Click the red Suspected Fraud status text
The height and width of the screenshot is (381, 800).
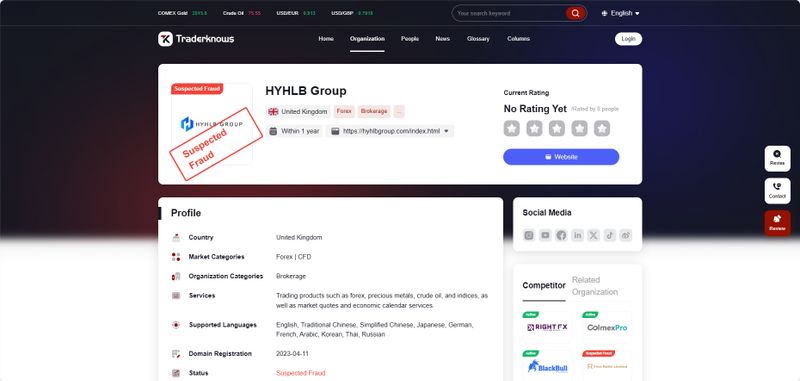(x=301, y=373)
